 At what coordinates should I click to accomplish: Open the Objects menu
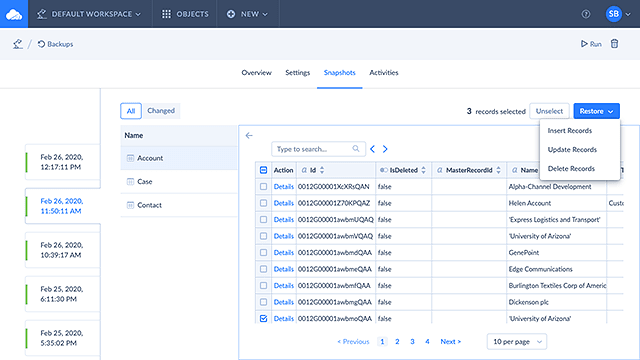point(185,14)
